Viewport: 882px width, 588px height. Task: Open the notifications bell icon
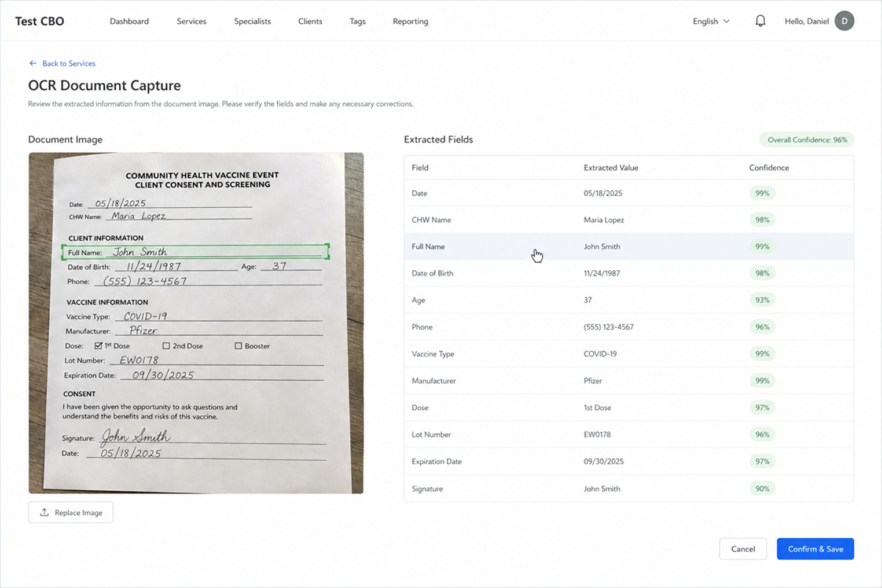[760, 21]
